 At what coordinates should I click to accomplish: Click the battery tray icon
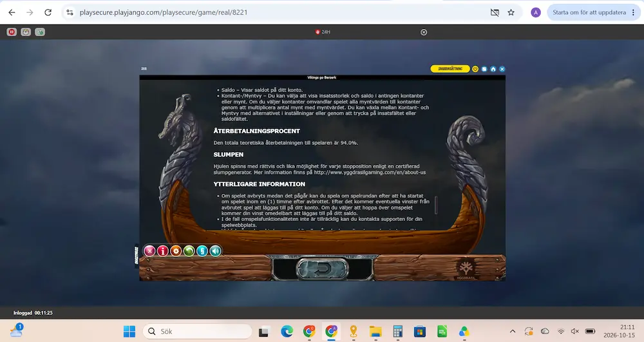click(590, 331)
